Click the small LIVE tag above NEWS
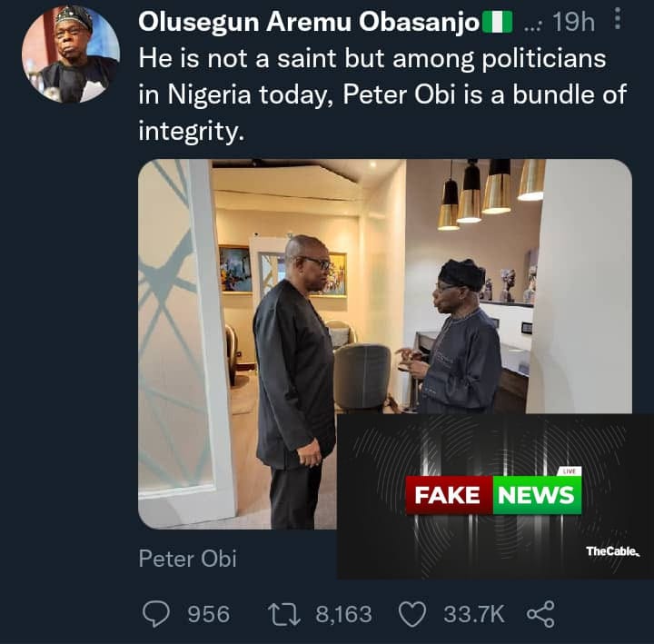654x644 pixels. (x=570, y=471)
